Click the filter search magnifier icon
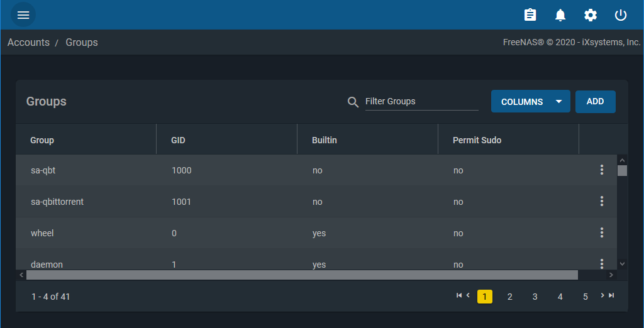The image size is (644, 328). coord(353,102)
